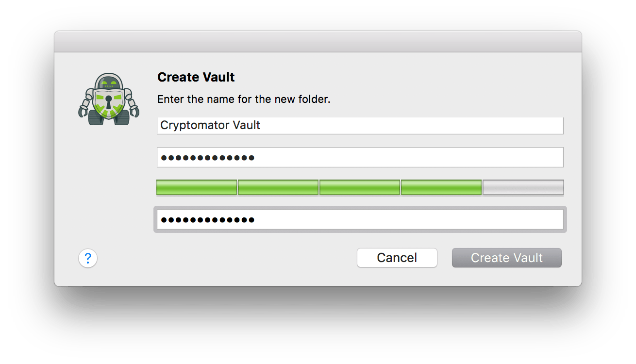The width and height of the screenshot is (636, 364).
Task: Click the first green strength meter segment
Action: [196, 187]
